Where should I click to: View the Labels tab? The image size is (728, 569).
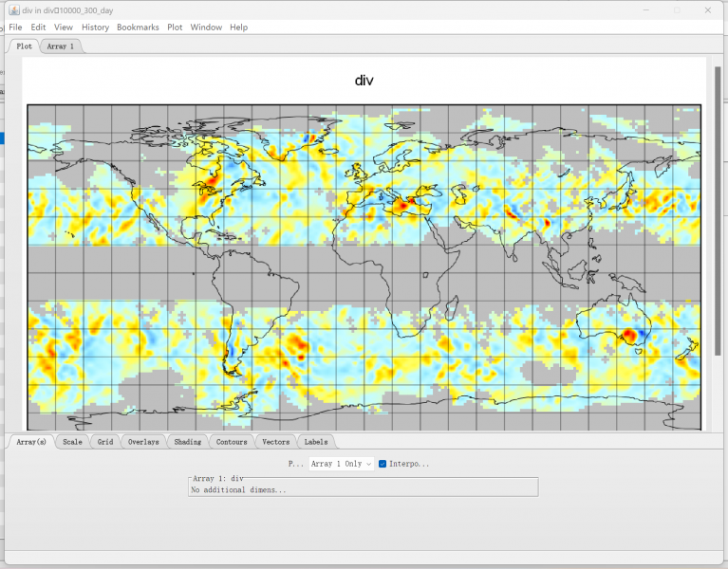(x=315, y=442)
